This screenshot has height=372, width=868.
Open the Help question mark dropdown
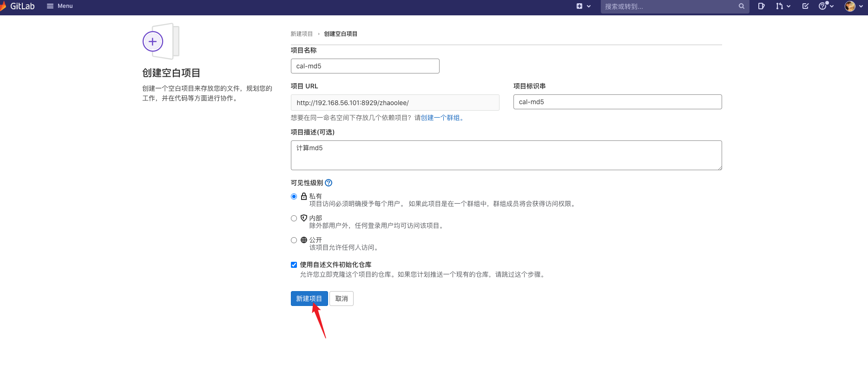[x=826, y=6]
